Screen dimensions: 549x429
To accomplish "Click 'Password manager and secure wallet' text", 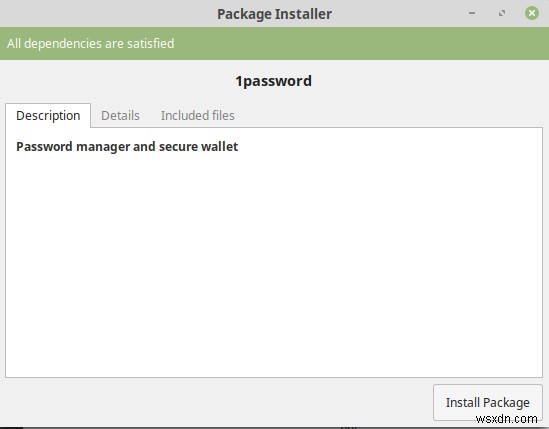I will [127, 146].
